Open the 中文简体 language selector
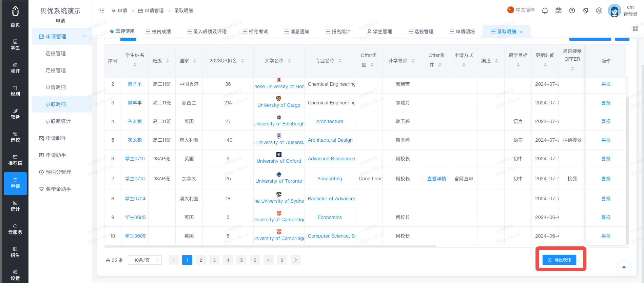 [x=521, y=10]
